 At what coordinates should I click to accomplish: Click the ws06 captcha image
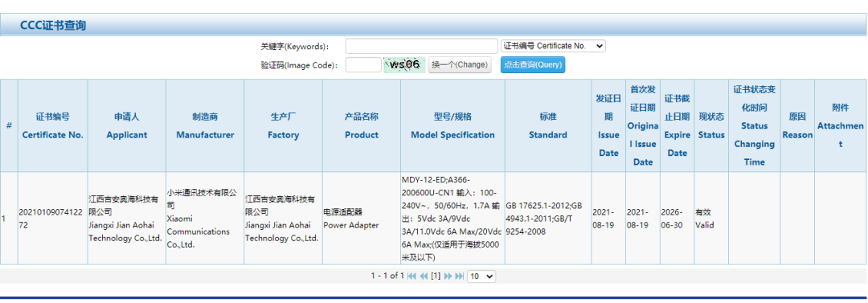[404, 65]
